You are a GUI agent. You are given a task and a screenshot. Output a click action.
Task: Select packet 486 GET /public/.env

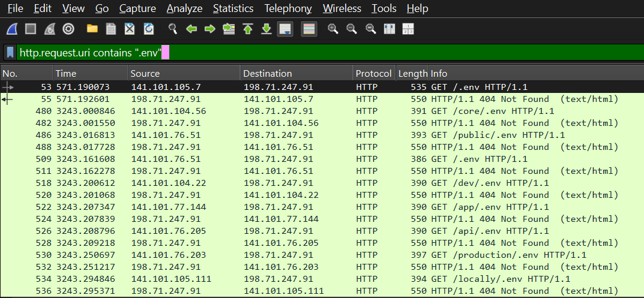click(322, 135)
